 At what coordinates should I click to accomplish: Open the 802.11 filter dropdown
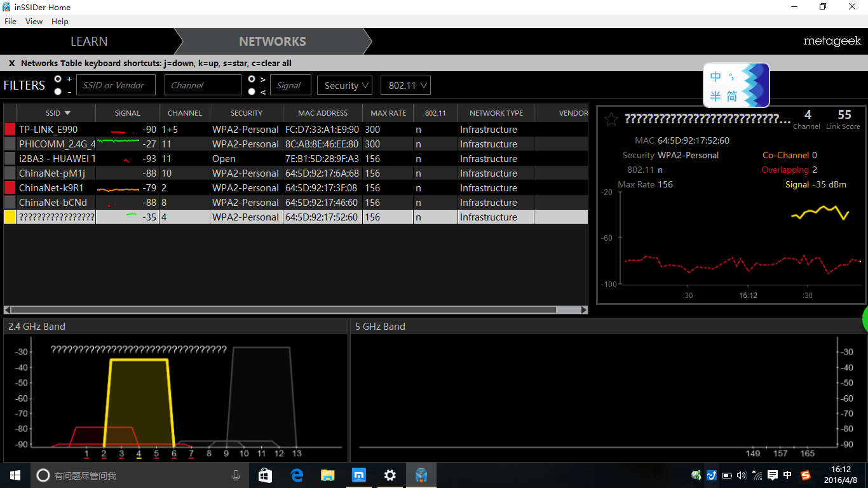click(405, 85)
